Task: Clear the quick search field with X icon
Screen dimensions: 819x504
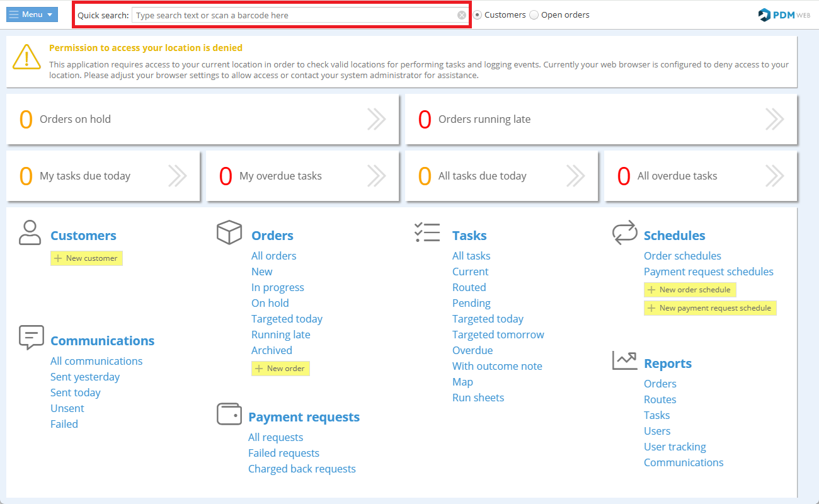Action: 462,15
